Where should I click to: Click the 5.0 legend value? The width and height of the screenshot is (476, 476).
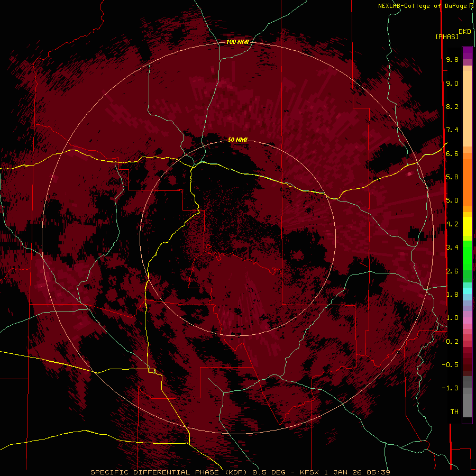point(452,200)
